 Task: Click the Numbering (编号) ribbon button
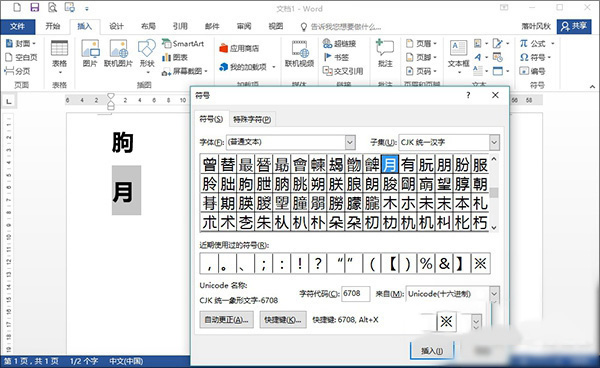(532, 71)
